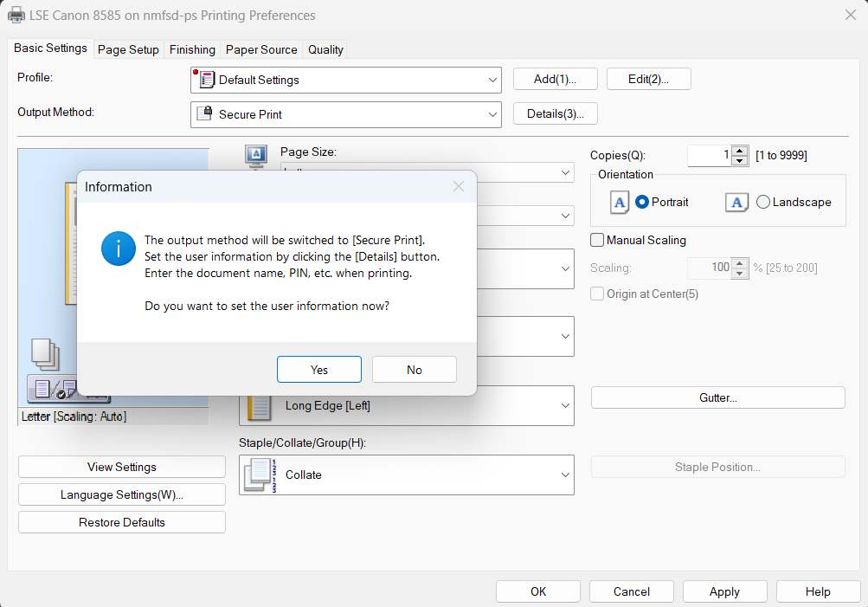The height and width of the screenshot is (607, 868).
Task: Select the Portrait radio button
Action: 642,202
